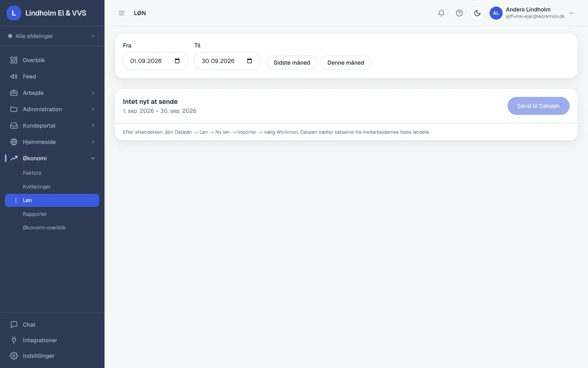Click the Arbejde briefcase icon
The width and height of the screenshot is (588, 368).
(14, 93)
